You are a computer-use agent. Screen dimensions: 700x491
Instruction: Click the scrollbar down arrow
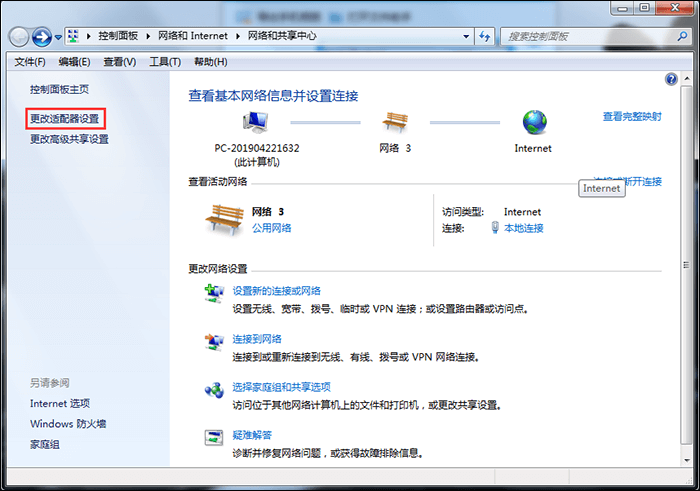(687, 461)
